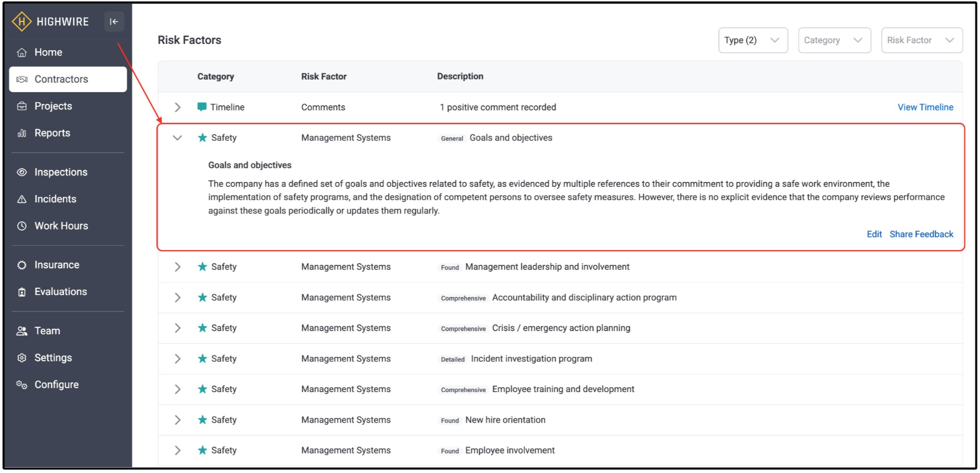Viewport: 980px width, 473px height.
Task: Click the Risk Factors page heading
Action: tap(189, 40)
